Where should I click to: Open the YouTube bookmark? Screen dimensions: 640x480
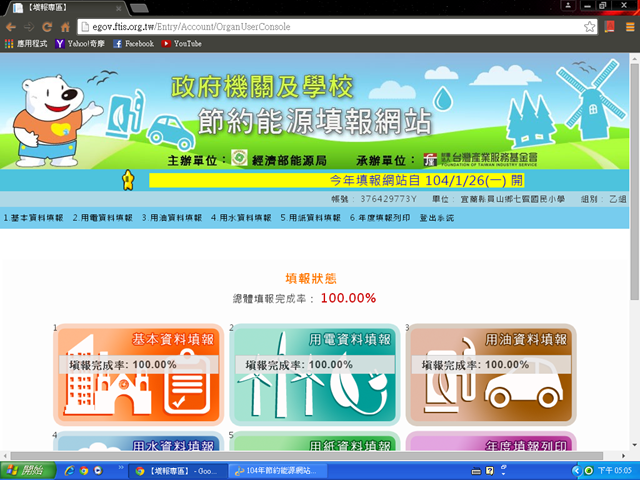click(182, 43)
